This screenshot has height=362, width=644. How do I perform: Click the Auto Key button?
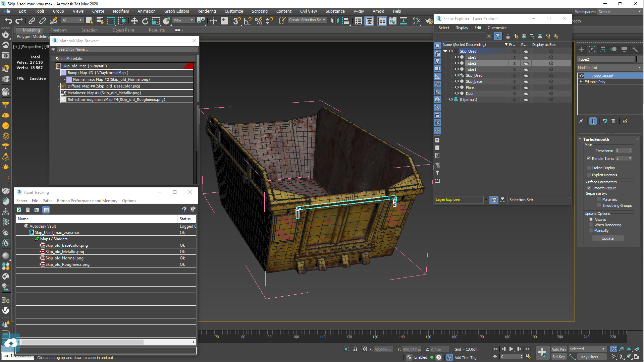point(558,349)
